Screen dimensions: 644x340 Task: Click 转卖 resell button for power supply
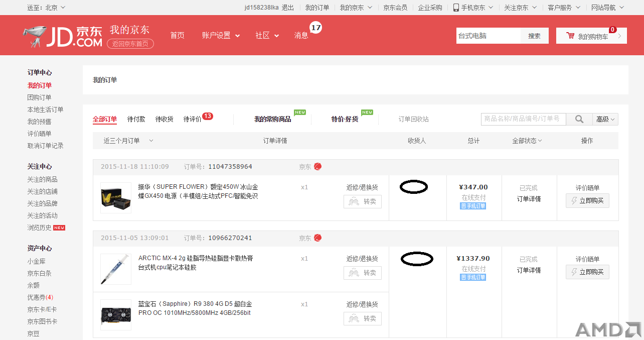point(363,201)
